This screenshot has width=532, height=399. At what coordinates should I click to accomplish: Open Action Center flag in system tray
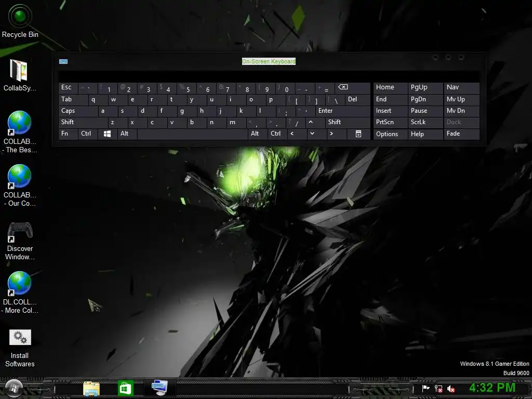click(425, 389)
